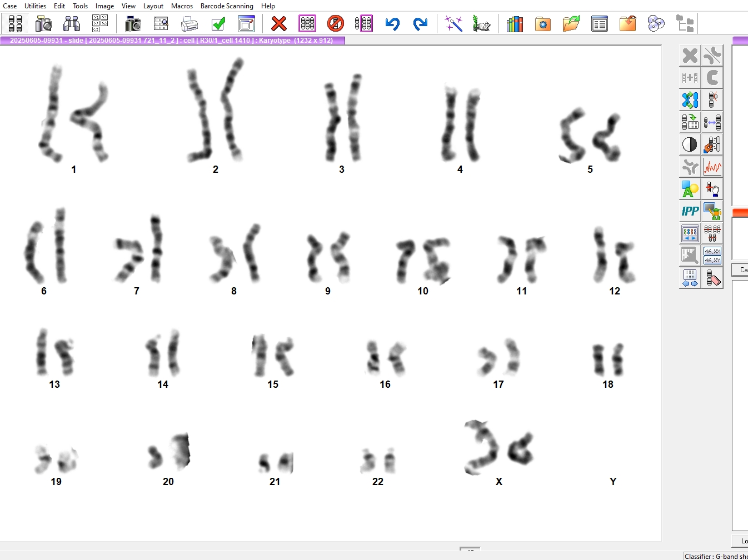This screenshot has width=748, height=560.
Task: Open the Barcode Scanning menu
Action: [x=227, y=6]
